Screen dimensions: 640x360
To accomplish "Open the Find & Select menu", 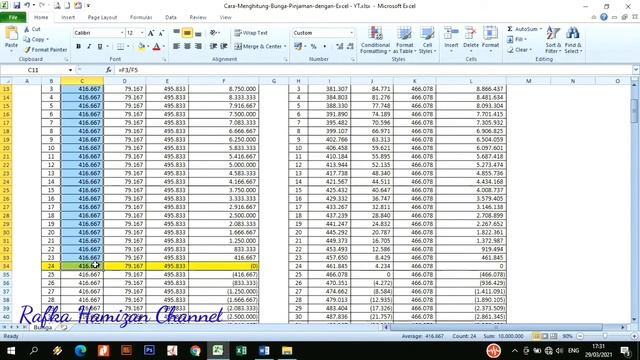I will pyautogui.click(x=573, y=40).
